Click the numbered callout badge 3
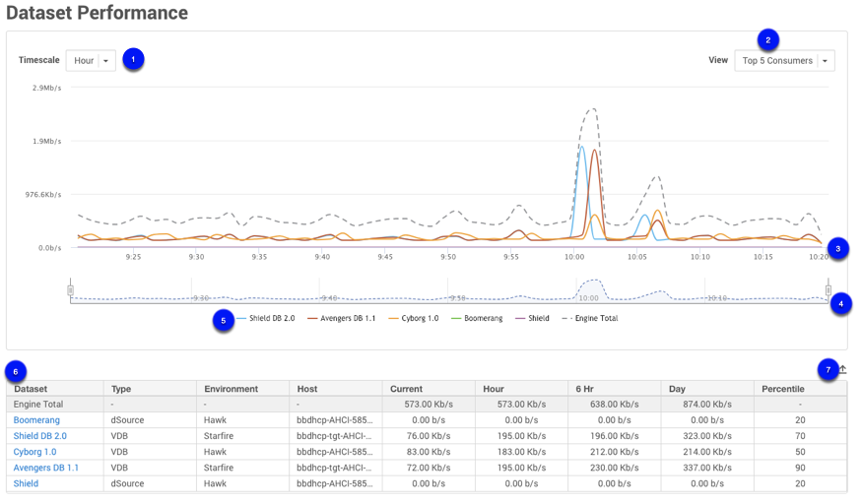The image size is (862, 504). [x=837, y=248]
